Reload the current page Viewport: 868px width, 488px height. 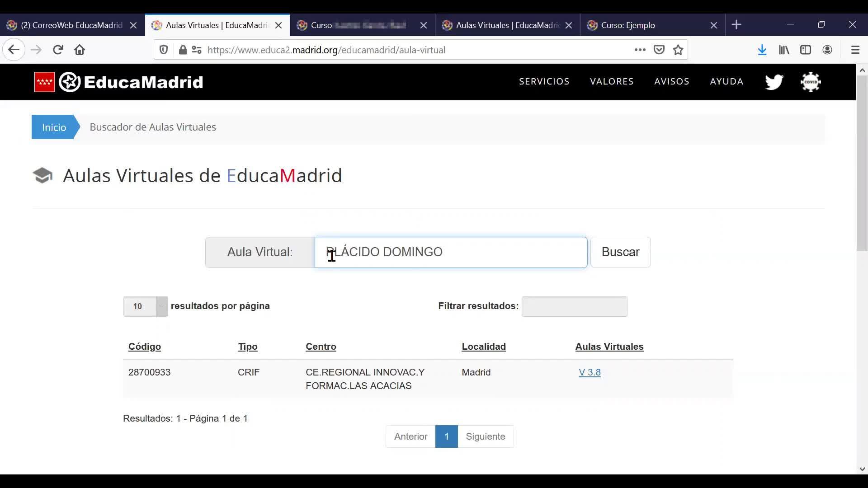coord(58,50)
